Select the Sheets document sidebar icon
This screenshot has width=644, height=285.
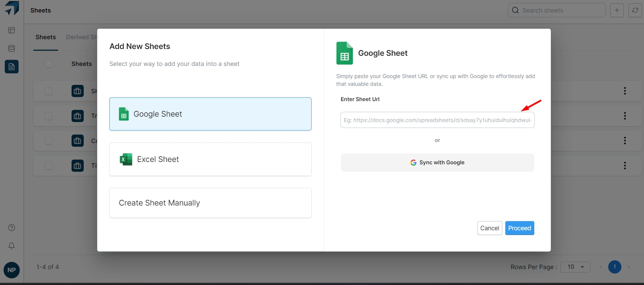tap(11, 67)
